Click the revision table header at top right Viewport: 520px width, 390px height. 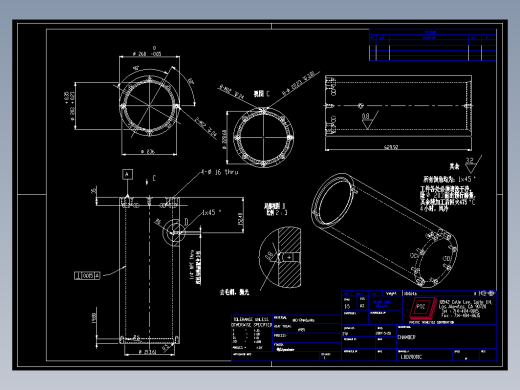[x=433, y=32]
